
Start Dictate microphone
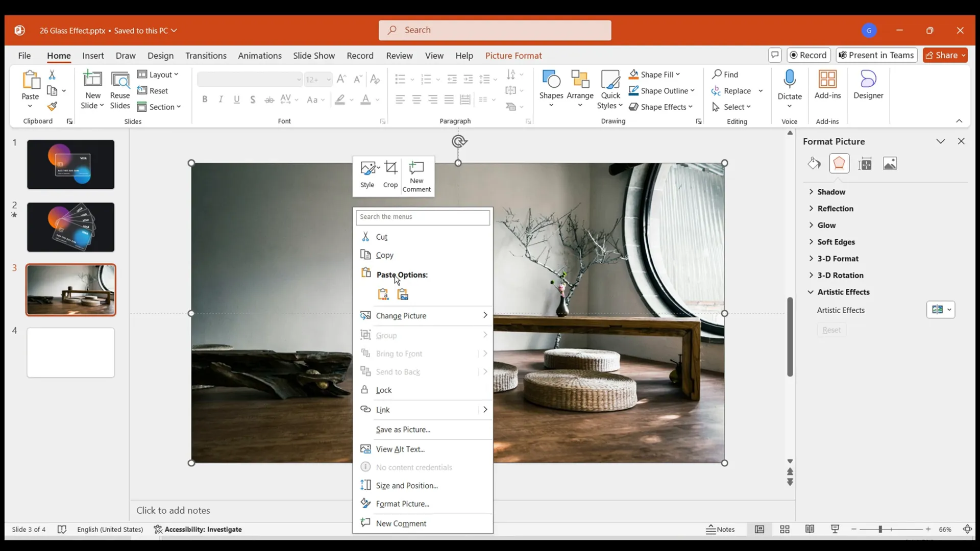[790, 89]
